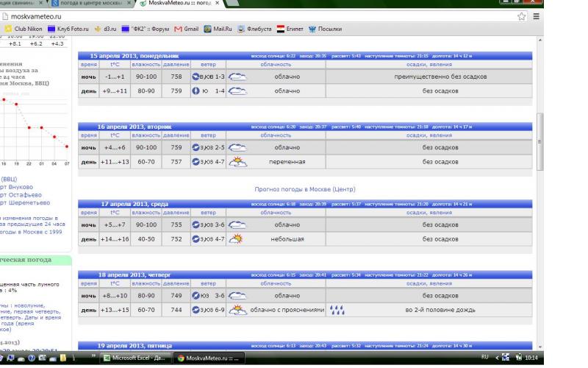Image resolution: width=588 pixels, height=368 pixels.
Task: Open the Gmail bookmark
Action: pyautogui.click(x=187, y=29)
